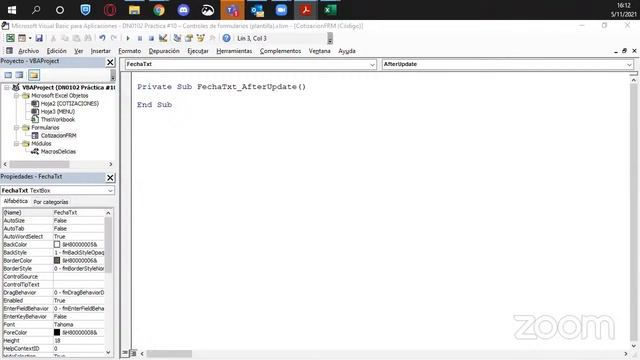
Task: Click the Paste toolbar icon
Action: (x=76, y=38)
